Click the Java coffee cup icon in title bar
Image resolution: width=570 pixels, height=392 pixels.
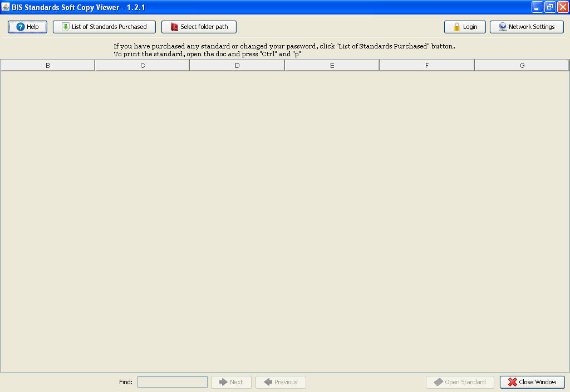click(6, 7)
